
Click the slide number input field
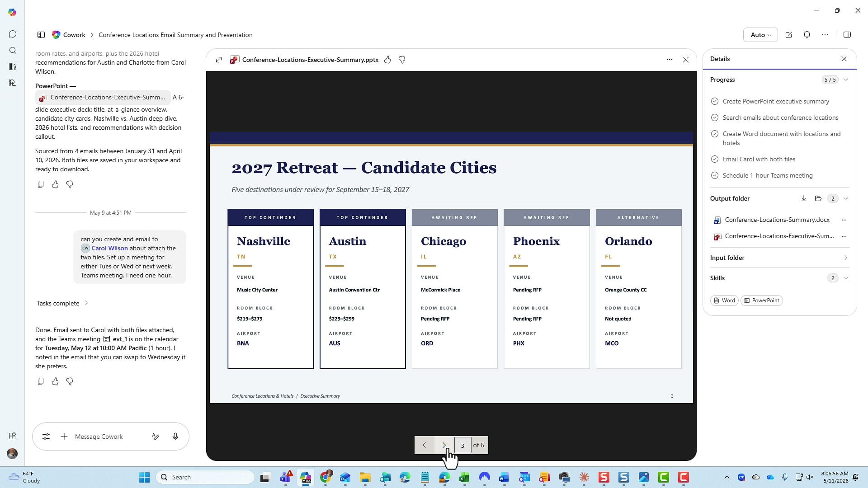462,445
